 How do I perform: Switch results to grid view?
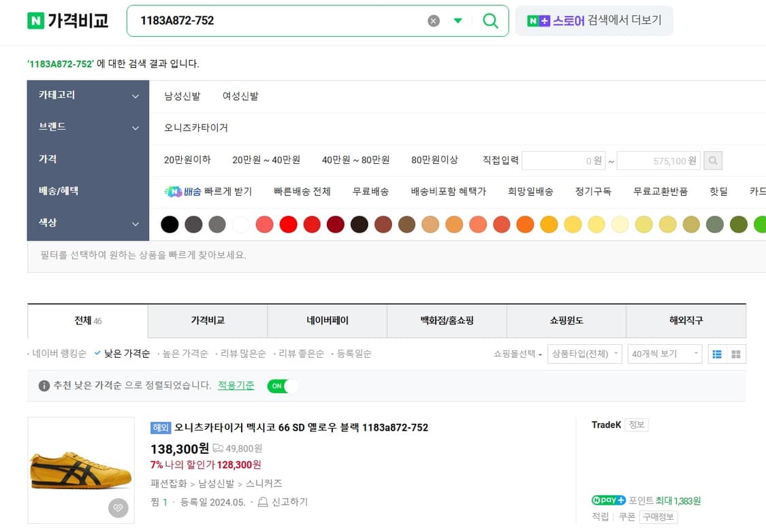[737, 354]
